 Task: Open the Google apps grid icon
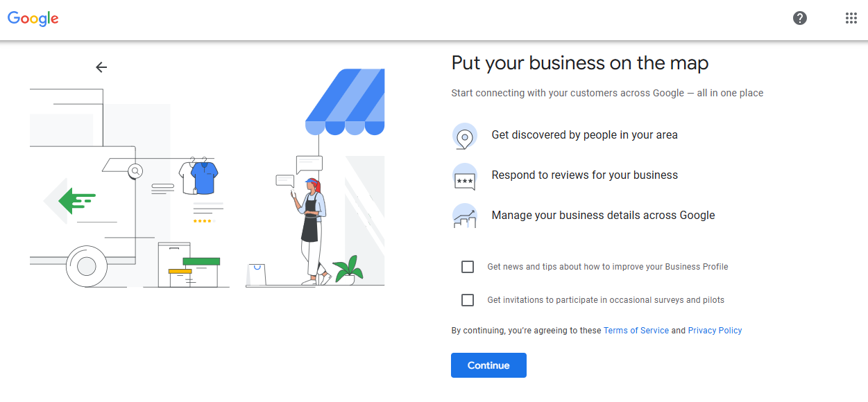[x=851, y=17]
